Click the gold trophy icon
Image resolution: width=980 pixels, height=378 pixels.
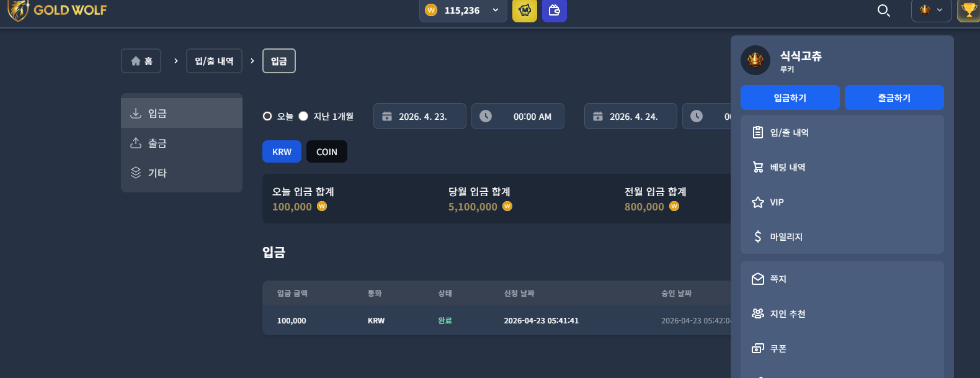969,10
